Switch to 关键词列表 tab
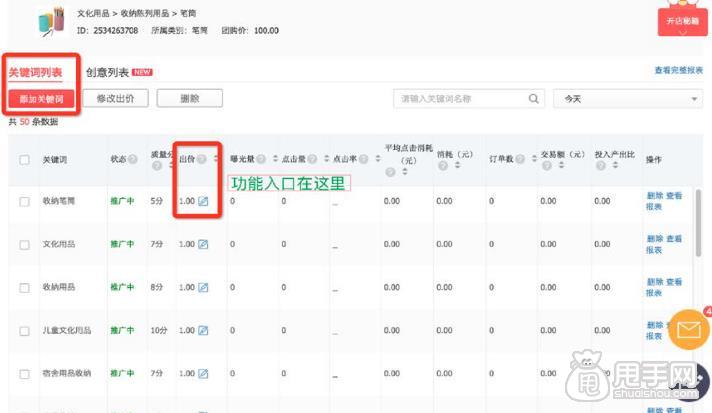The width and height of the screenshot is (712, 413). click(35, 73)
